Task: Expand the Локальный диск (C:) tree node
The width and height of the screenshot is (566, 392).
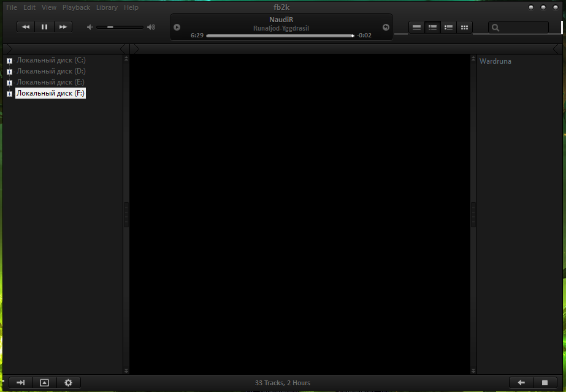Action: (x=9, y=61)
